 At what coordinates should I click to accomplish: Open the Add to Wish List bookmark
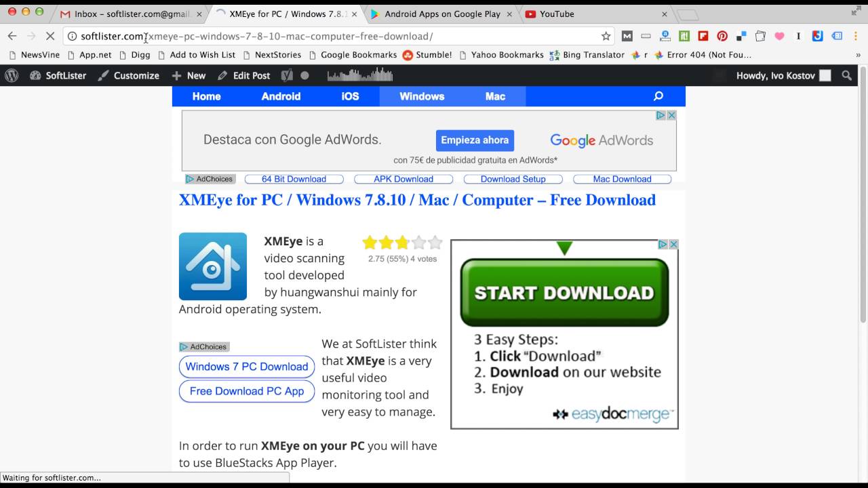tap(197, 55)
